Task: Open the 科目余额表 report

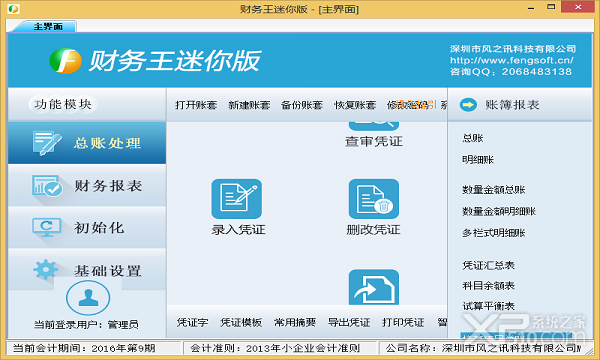Action: pyautogui.click(x=489, y=285)
